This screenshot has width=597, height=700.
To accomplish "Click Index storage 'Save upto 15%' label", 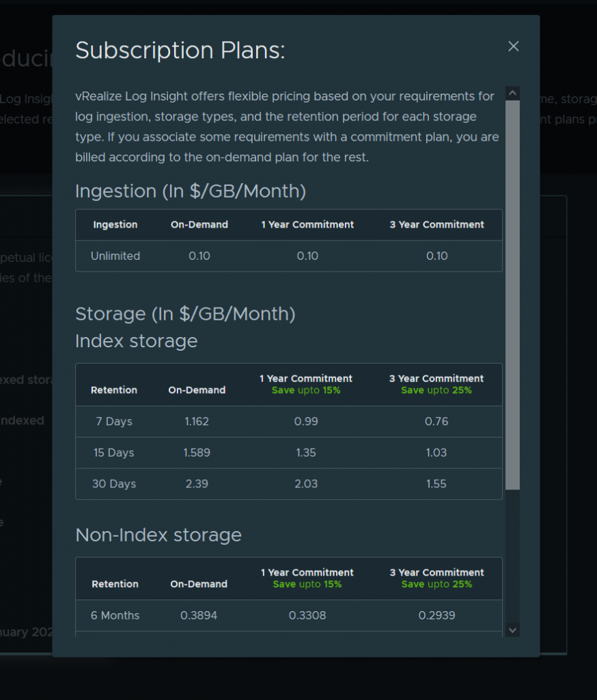I will (x=306, y=390).
